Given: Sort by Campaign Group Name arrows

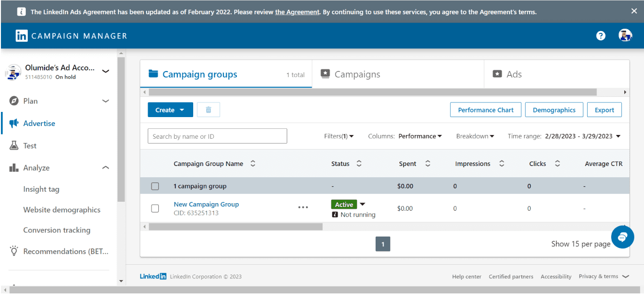Looking at the screenshot, I should (x=253, y=164).
